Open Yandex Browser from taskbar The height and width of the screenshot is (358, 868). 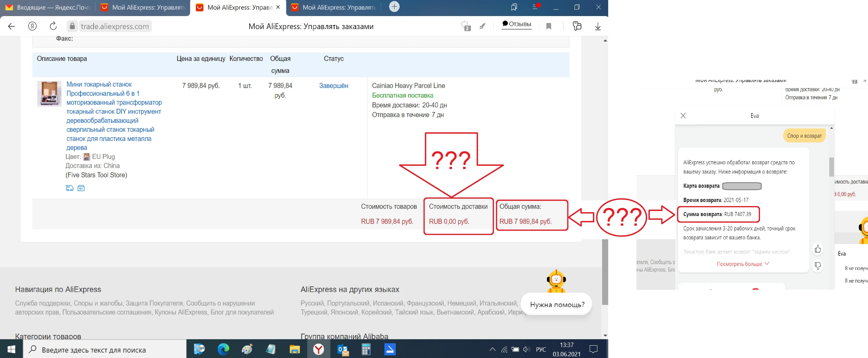(318, 349)
